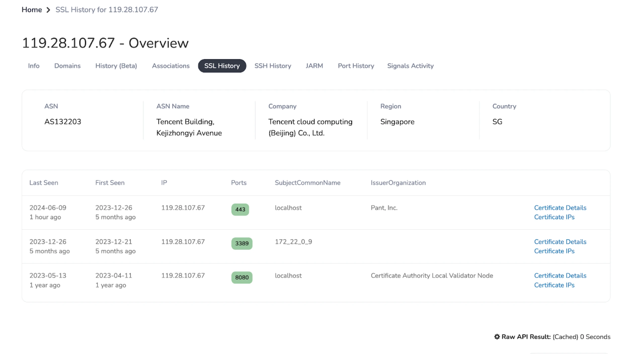Viewport: 644px width, 354px height.
Task: Click the Raw API Result label
Action: [526, 337]
